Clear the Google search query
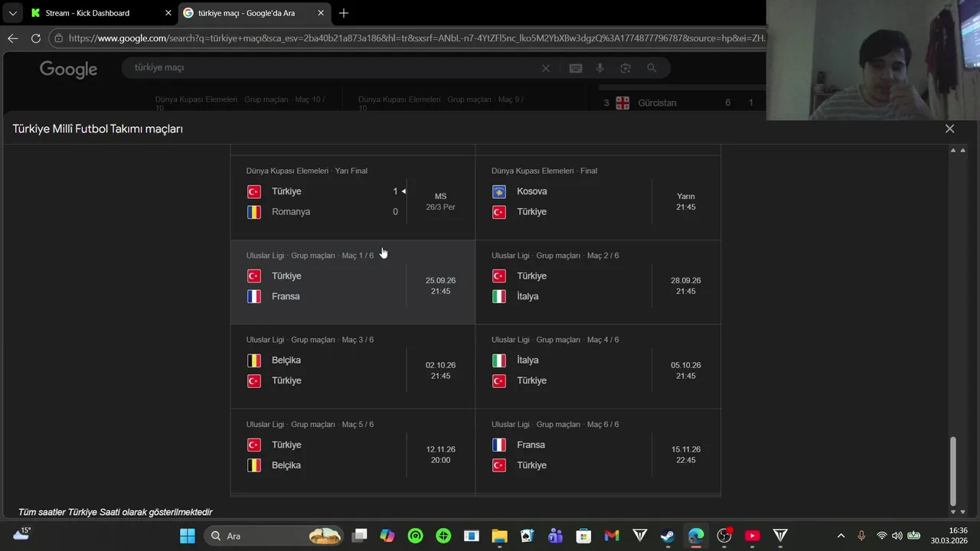Screen dimensions: 980x551 (x=546, y=68)
